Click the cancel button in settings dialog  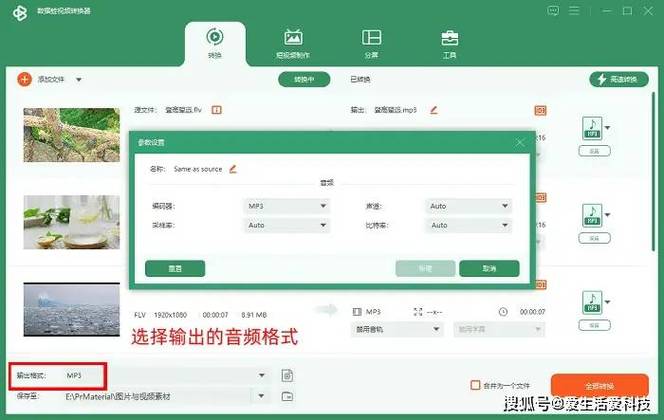click(489, 268)
